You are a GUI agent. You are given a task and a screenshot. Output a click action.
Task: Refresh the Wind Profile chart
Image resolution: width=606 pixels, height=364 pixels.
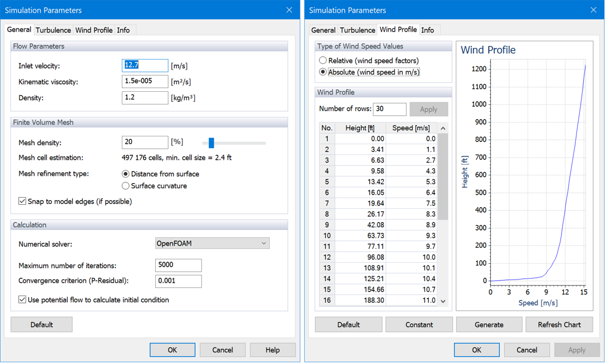[x=559, y=324]
